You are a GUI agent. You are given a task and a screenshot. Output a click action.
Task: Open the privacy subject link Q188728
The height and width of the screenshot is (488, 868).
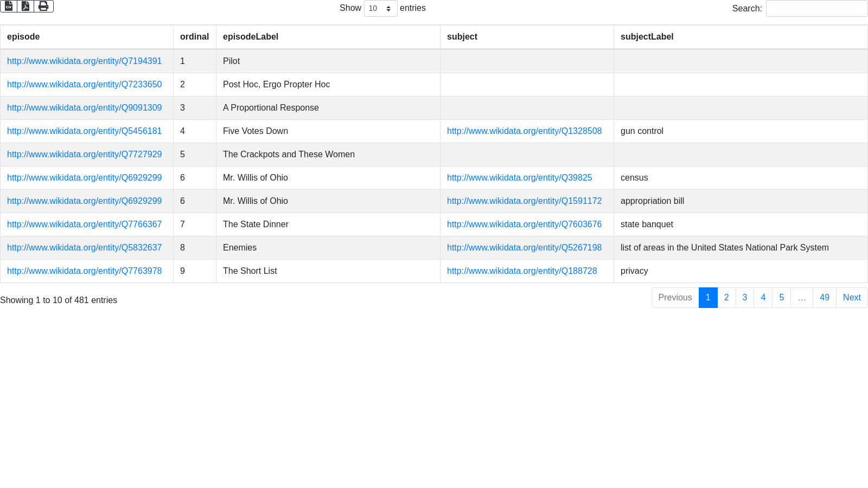tap(522, 271)
